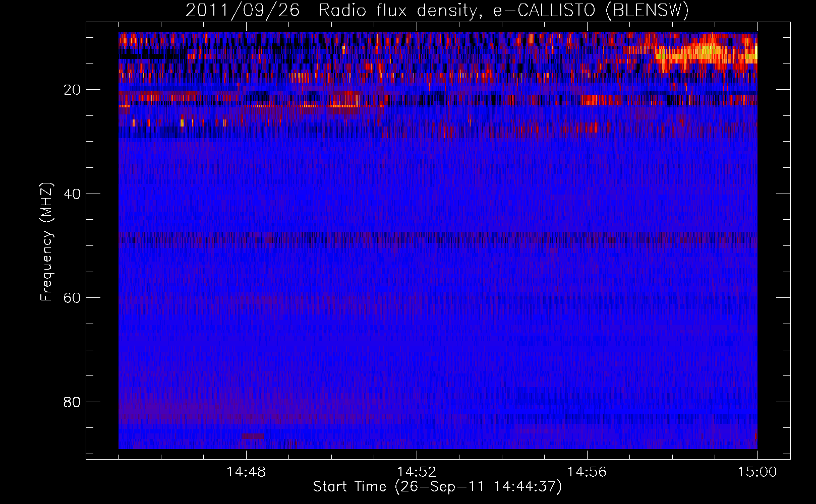Click the 'Start Time (26-Sep-11 14:44:37)' label
This screenshot has height=504, width=816.
click(x=437, y=487)
